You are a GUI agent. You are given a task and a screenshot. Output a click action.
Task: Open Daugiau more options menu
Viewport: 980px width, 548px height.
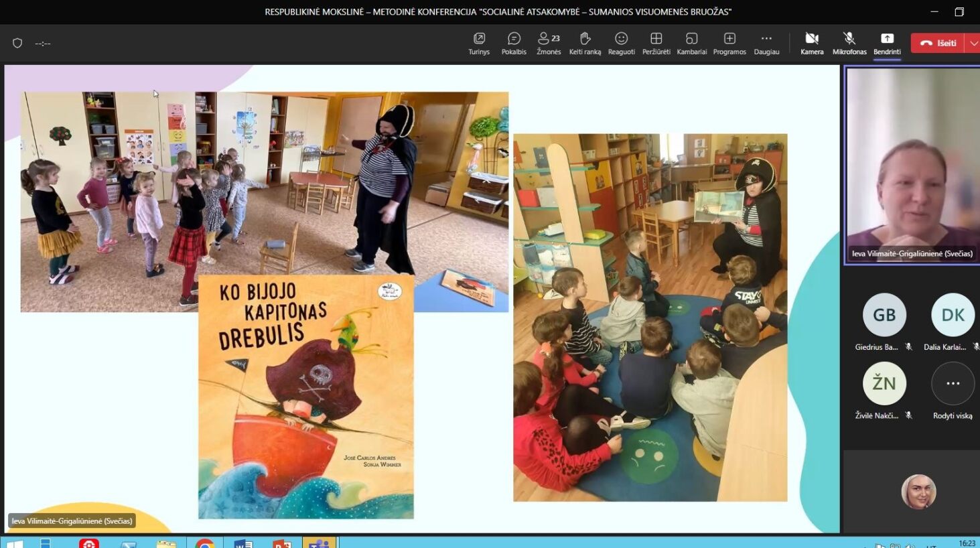766,44
